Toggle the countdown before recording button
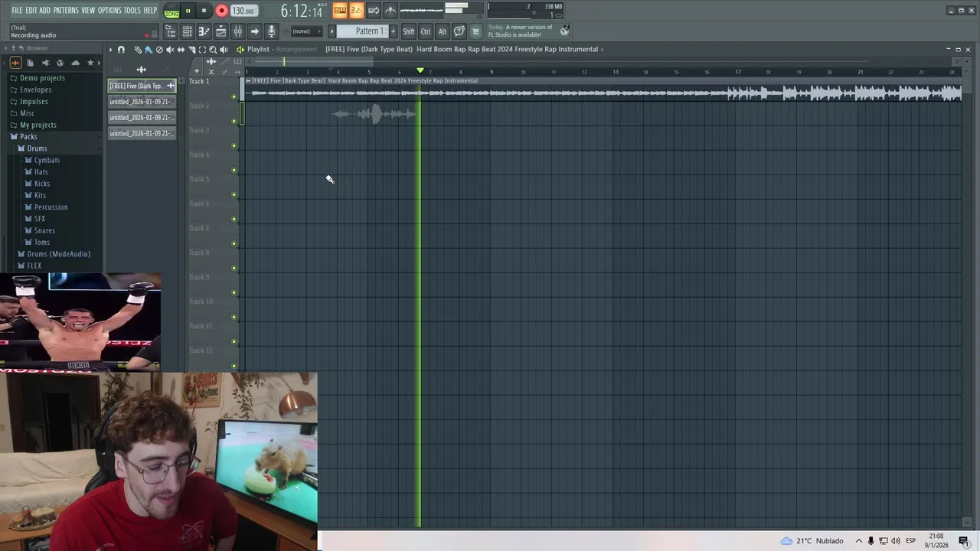The width and height of the screenshot is (980, 551). point(356,10)
